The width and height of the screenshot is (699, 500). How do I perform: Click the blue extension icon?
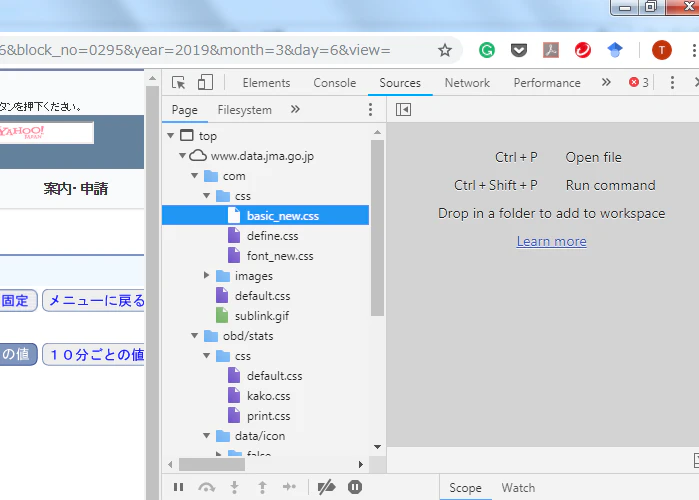tap(615, 50)
